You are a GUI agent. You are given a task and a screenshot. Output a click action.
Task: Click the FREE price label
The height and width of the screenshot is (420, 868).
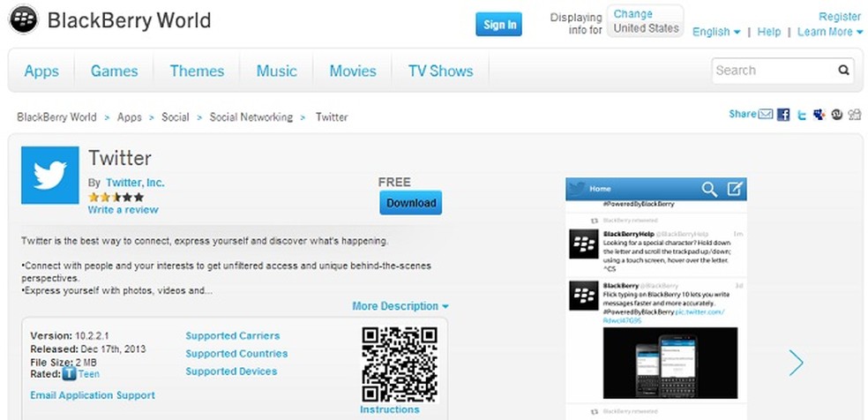(394, 182)
